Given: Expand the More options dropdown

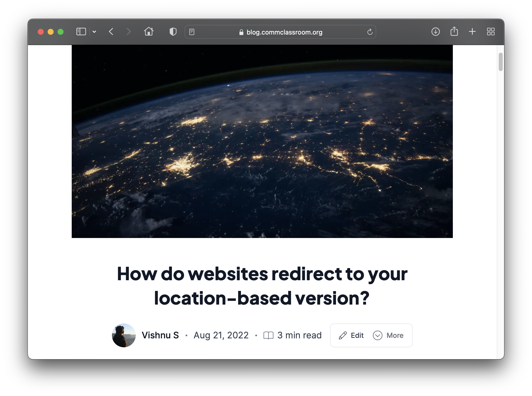Looking at the screenshot, I should (388, 335).
